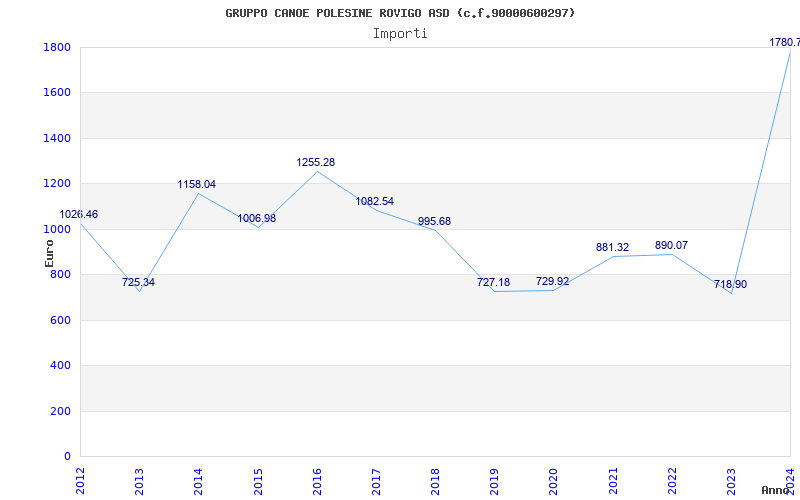Image resolution: width=800 pixels, height=500 pixels.
Task: Click the 400 y-axis tick label
Action: (61, 366)
